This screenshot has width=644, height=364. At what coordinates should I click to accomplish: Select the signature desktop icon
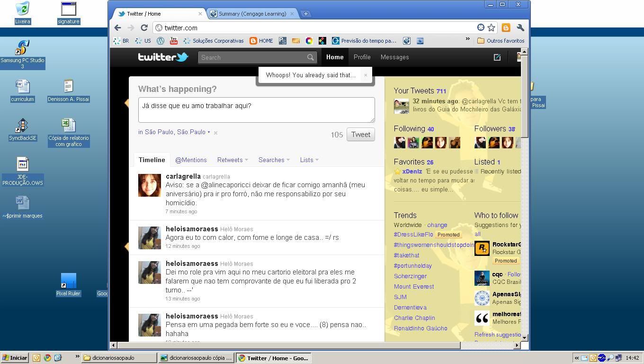(69, 13)
